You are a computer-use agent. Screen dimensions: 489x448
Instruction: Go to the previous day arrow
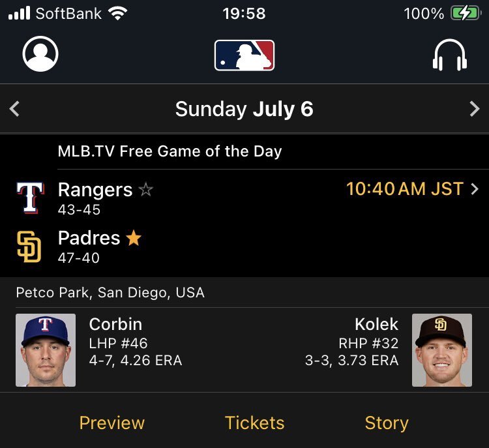14,109
